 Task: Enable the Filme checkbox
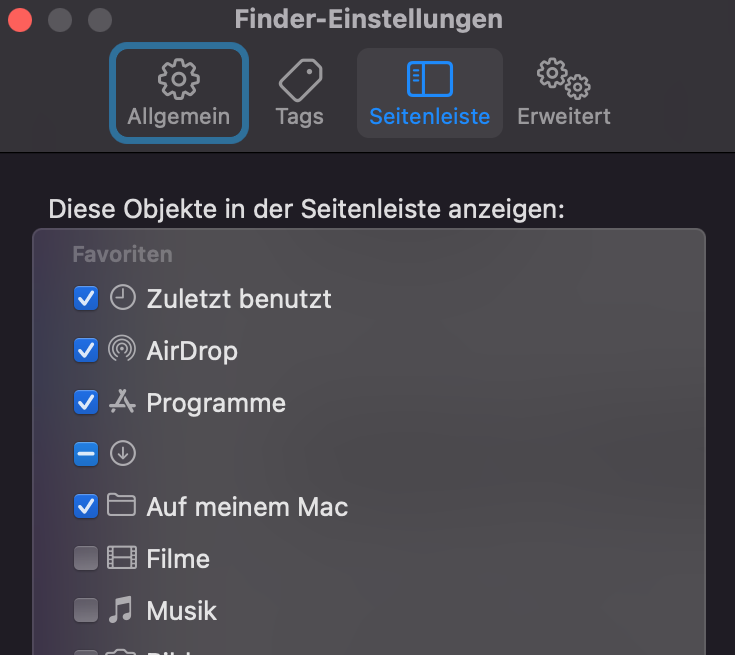tap(86, 558)
